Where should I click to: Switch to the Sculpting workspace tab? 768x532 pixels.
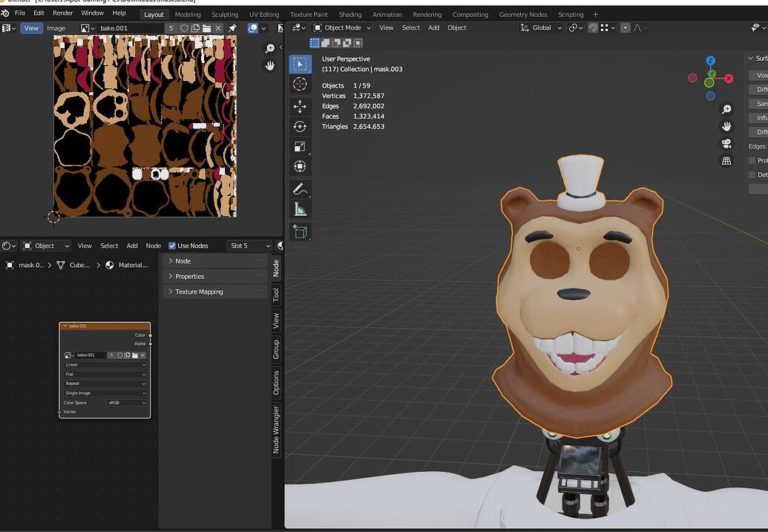click(x=225, y=14)
